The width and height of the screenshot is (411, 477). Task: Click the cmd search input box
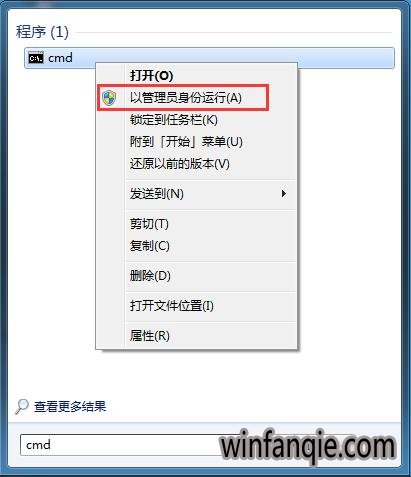point(120,445)
